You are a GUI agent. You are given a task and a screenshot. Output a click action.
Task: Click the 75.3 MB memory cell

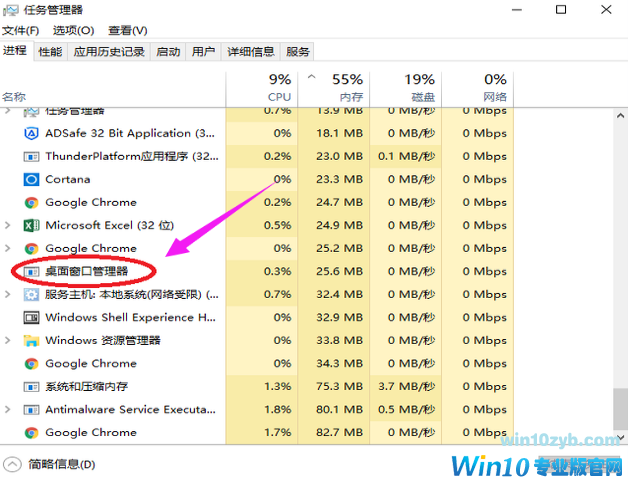coord(334,387)
